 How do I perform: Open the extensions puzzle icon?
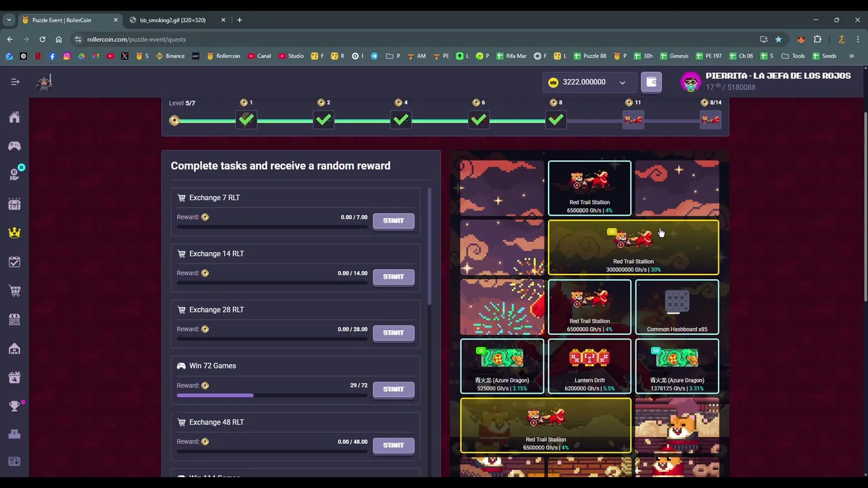pos(817,39)
